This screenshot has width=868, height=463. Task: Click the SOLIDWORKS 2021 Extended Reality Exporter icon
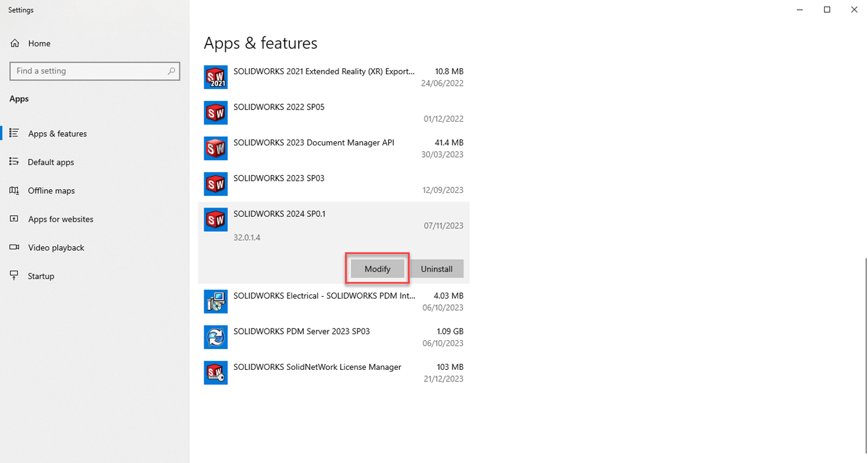(x=216, y=77)
